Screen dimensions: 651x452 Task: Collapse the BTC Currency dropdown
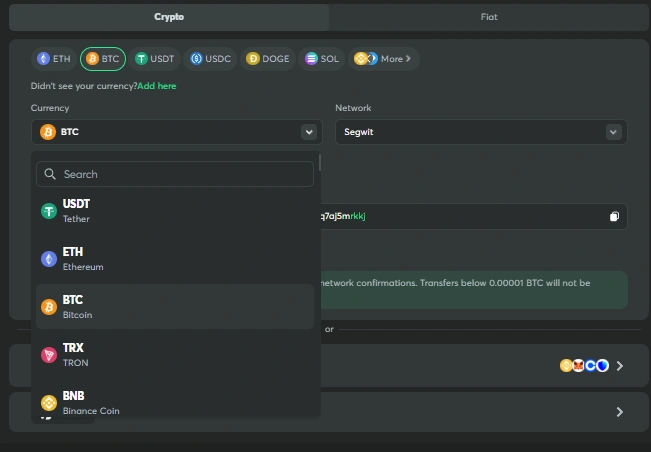point(177,132)
